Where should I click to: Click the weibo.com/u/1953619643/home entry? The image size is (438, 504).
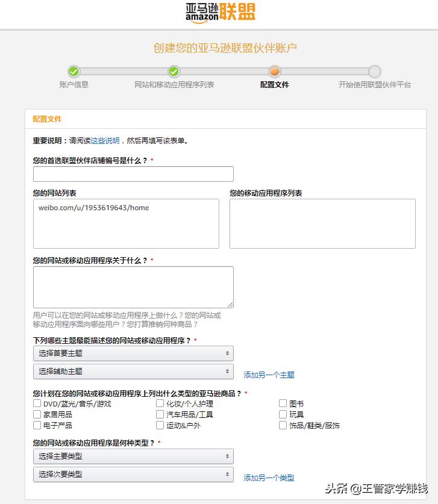pos(93,208)
